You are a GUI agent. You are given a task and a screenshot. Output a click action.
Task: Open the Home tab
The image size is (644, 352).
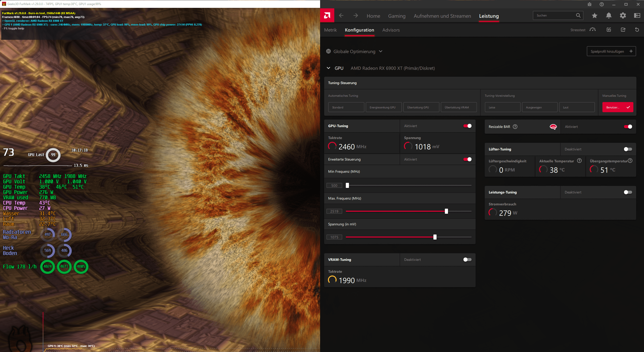(373, 16)
